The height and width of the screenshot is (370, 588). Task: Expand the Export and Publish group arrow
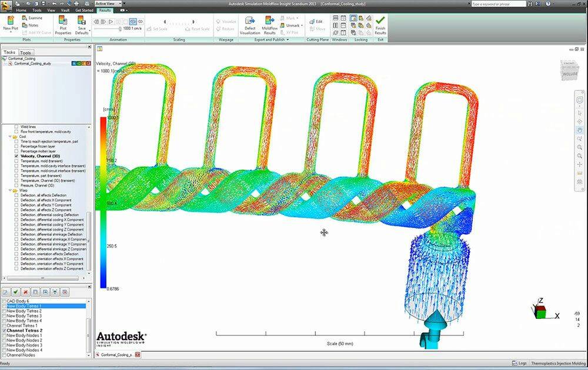[288, 40]
